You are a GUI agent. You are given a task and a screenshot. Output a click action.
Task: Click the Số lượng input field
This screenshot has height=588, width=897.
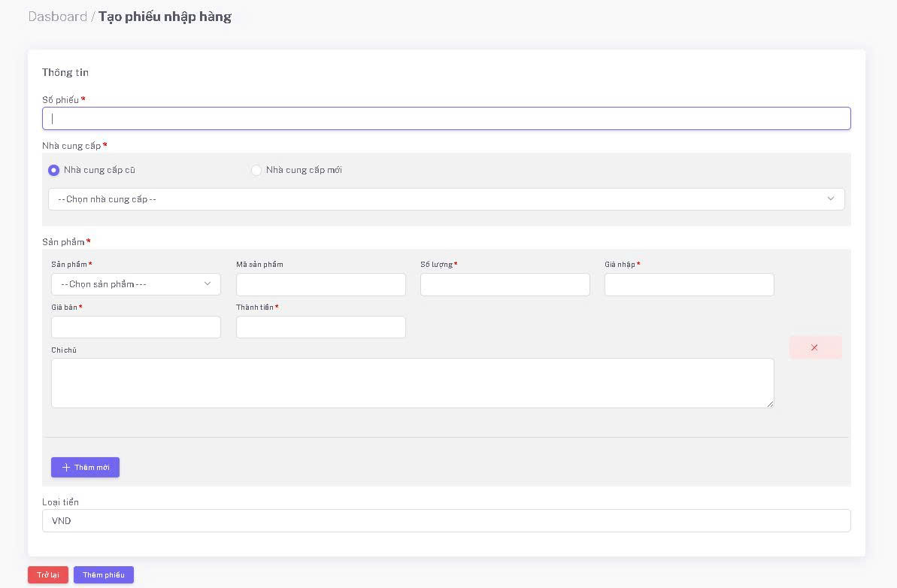click(505, 285)
